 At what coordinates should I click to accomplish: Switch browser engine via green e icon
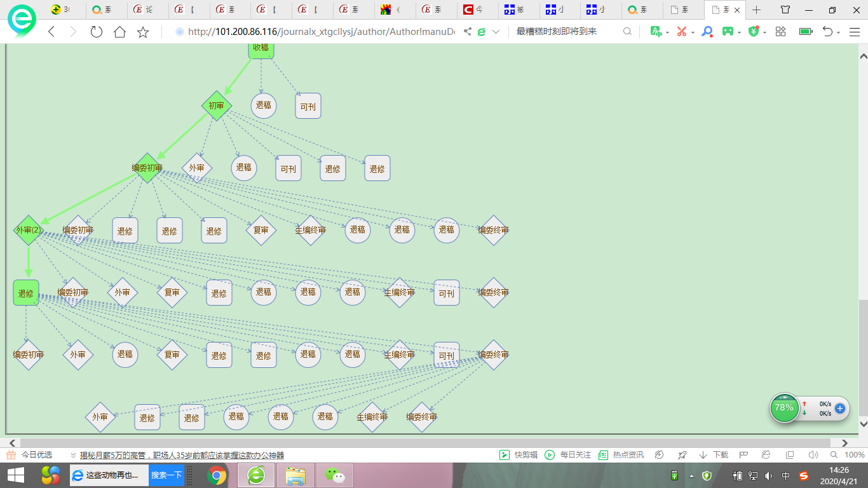tap(482, 32)
